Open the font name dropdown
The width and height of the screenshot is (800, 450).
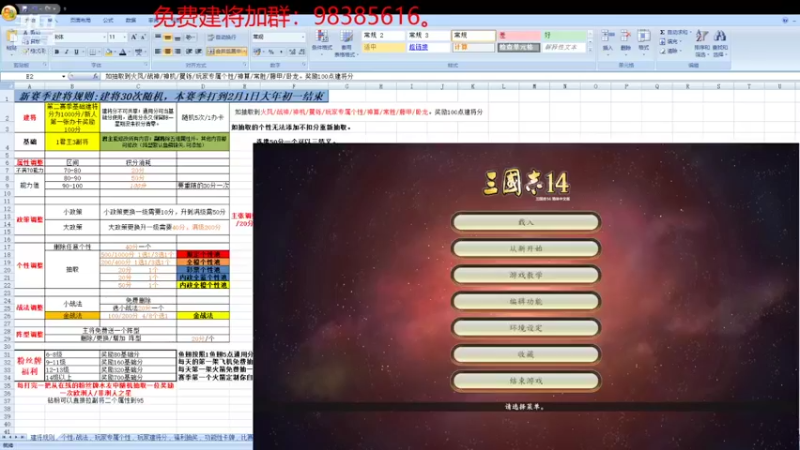click(104, 37)
